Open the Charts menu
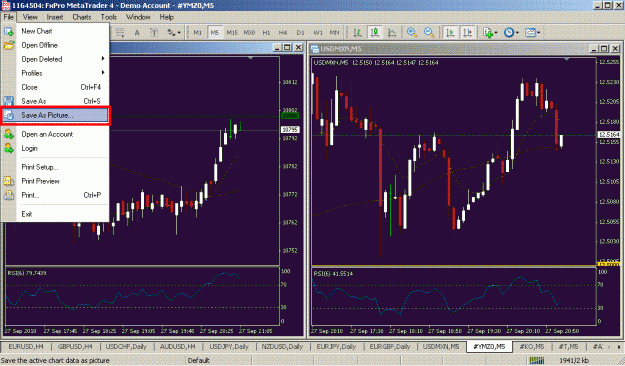The width and height of the screenshot is (625, 366). pos(82,17)
